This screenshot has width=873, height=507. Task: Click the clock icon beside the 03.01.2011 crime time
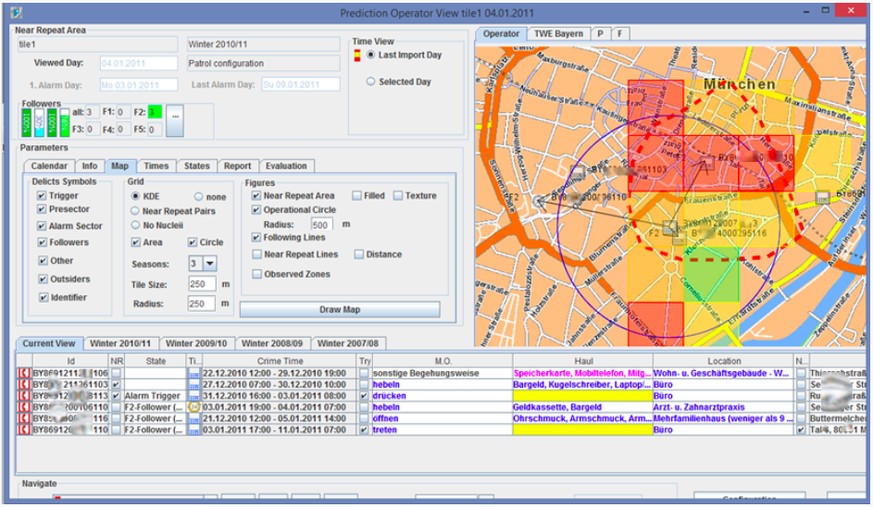[194, 407]
